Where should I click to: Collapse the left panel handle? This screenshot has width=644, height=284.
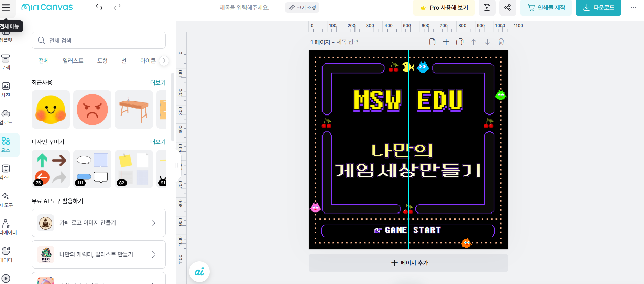[x=178, y=166]
